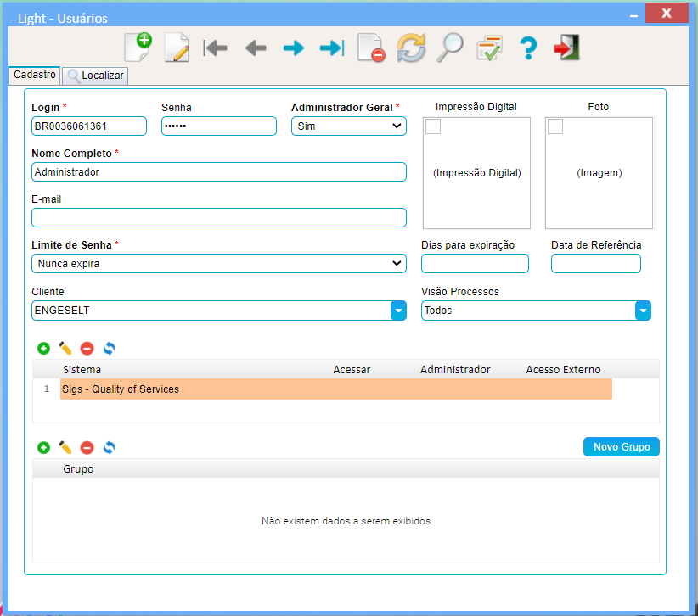Navigate to the next record arrow
Image resolution: width=698 pixels, height=616 pixels.
click(x=294, y=48)
